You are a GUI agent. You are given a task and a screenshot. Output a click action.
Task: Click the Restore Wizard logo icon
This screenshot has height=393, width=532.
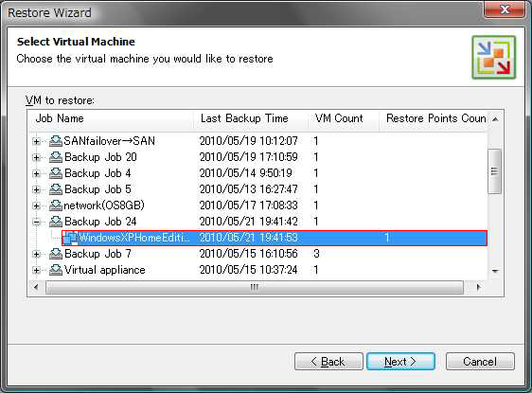click(x=493, y=58)
